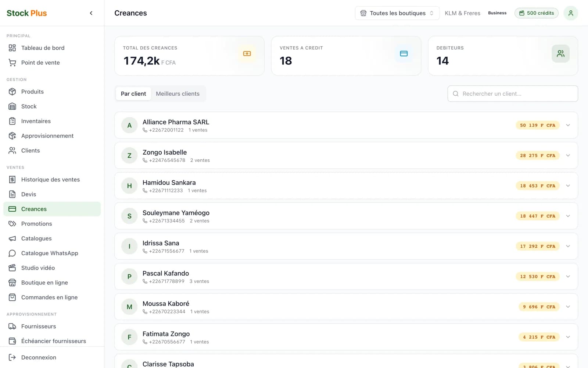This screenshot has height=368, width=588.
Task: Click the Business plan badge
Action: [497, 13]
